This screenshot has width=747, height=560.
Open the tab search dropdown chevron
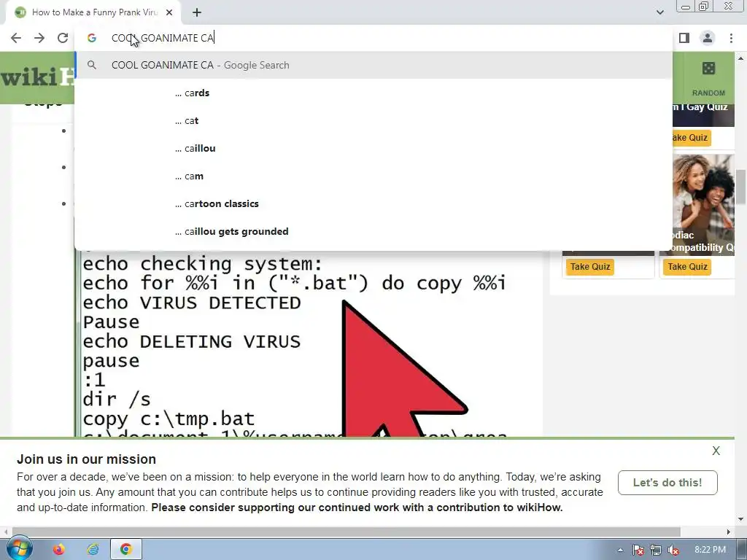(659, 12)
